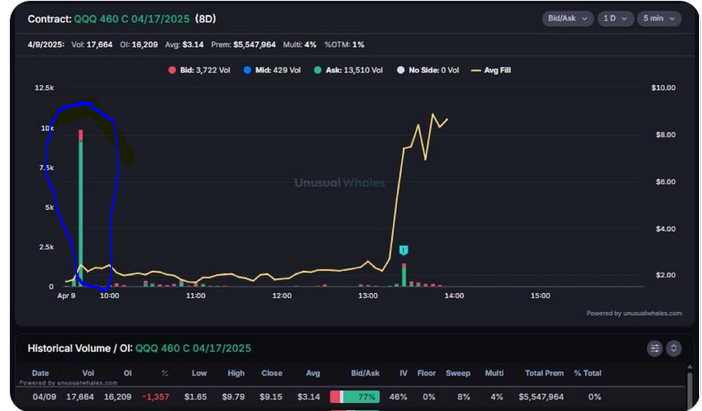Sort by the Sweep column header
Image resolution: width=702 pixels, height=411 pixels.
[458, 373]
